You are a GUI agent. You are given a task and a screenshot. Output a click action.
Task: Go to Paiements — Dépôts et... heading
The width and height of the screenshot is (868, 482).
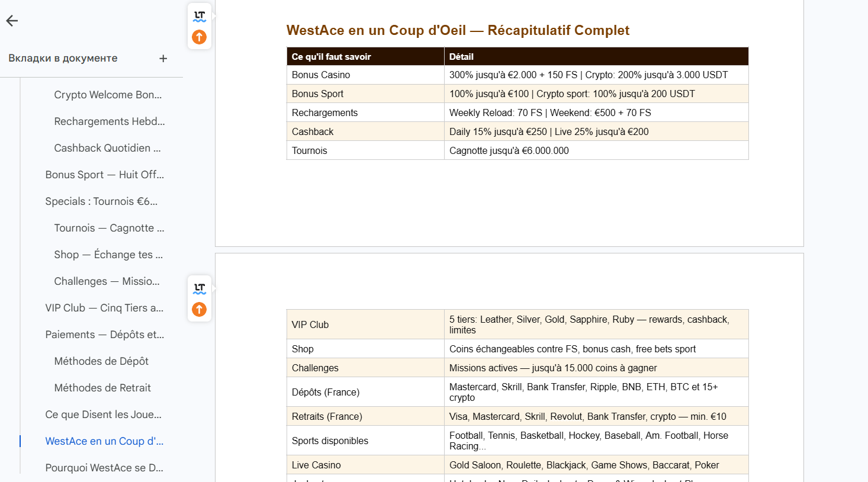coord(105,335)
